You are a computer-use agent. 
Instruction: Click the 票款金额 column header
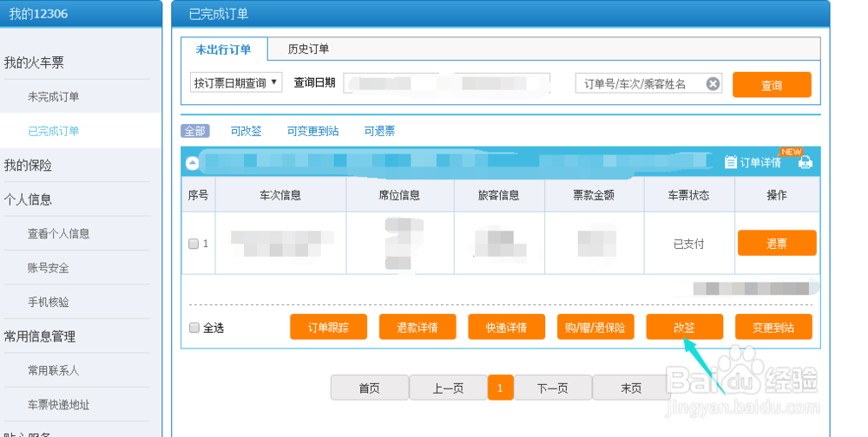(x=594, y=195)
